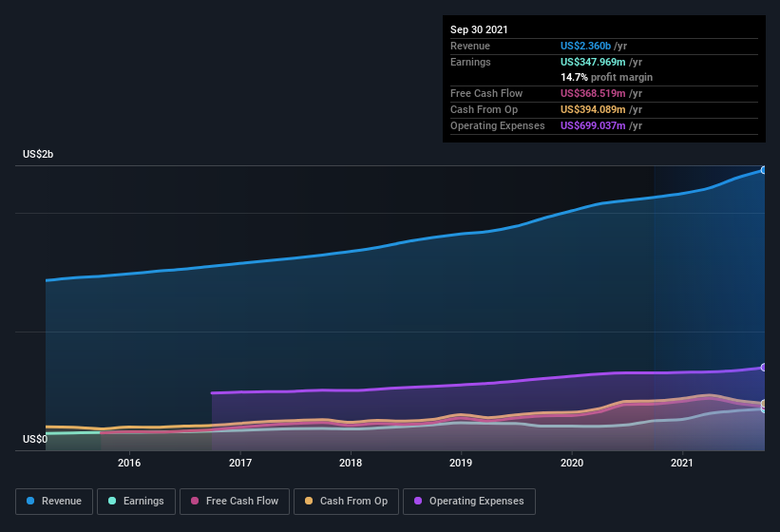Click the 2016 x-axis label
The width and height of the screenshot is (780, 532).
coord(129,463)
